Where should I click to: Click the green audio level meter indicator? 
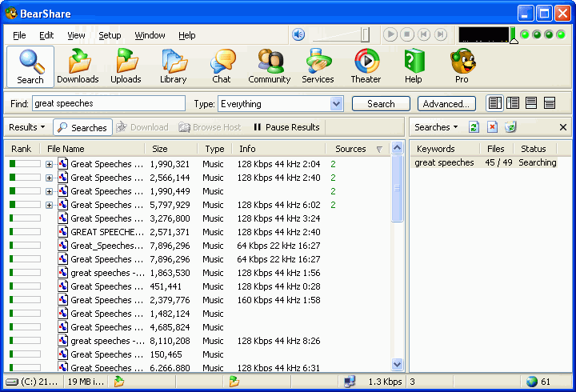point(513,34)
